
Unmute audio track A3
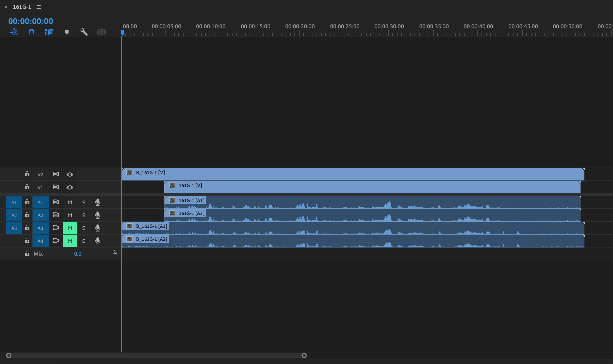pyautogui.click(x=70, y=228)
